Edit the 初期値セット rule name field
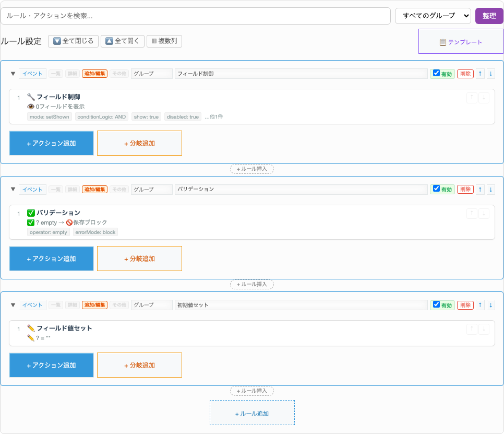 point(301,305)
